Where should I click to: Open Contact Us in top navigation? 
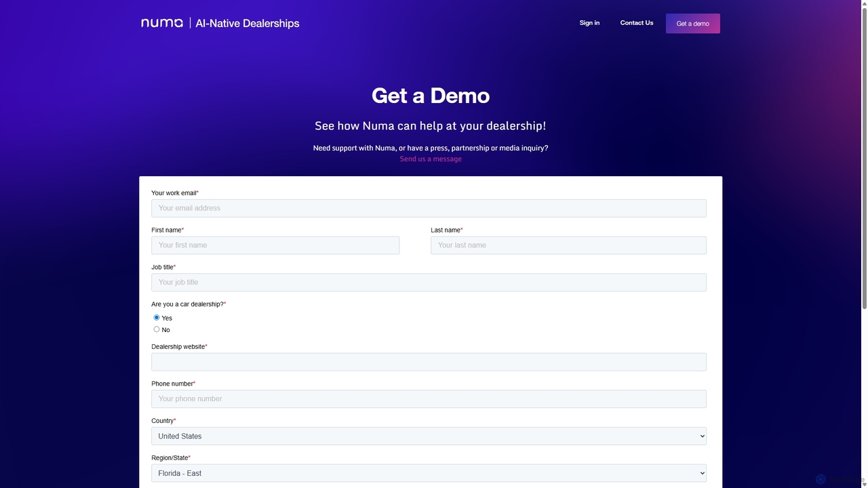tap(637, 23)
